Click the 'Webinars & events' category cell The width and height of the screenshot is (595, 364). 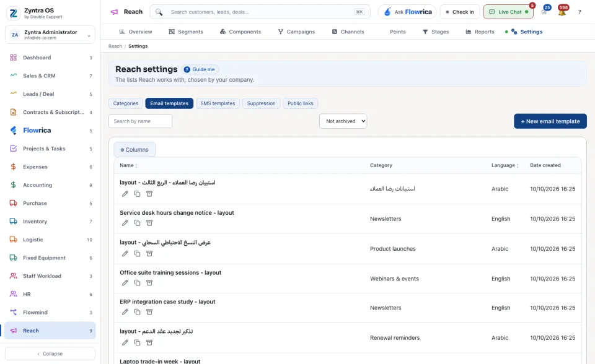(394, 279)
